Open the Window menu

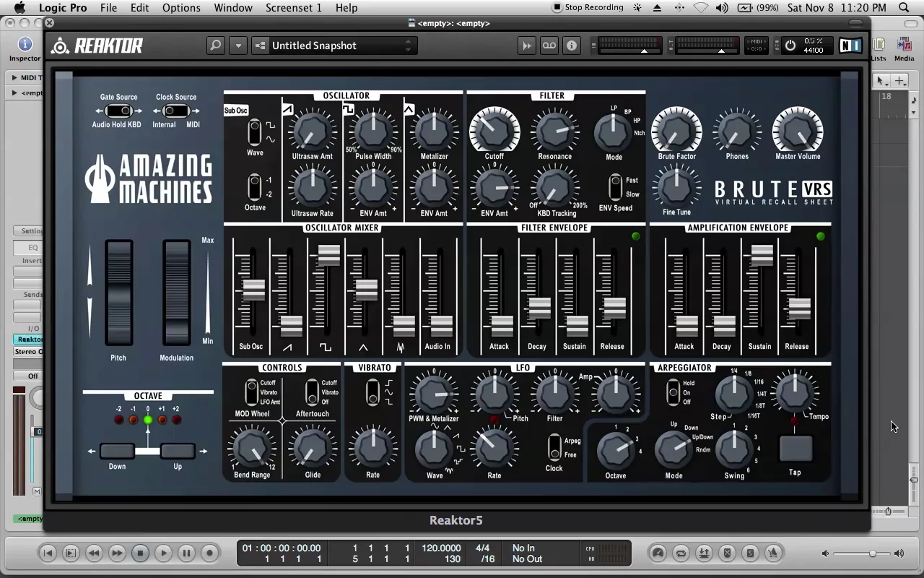coord(233,8)
